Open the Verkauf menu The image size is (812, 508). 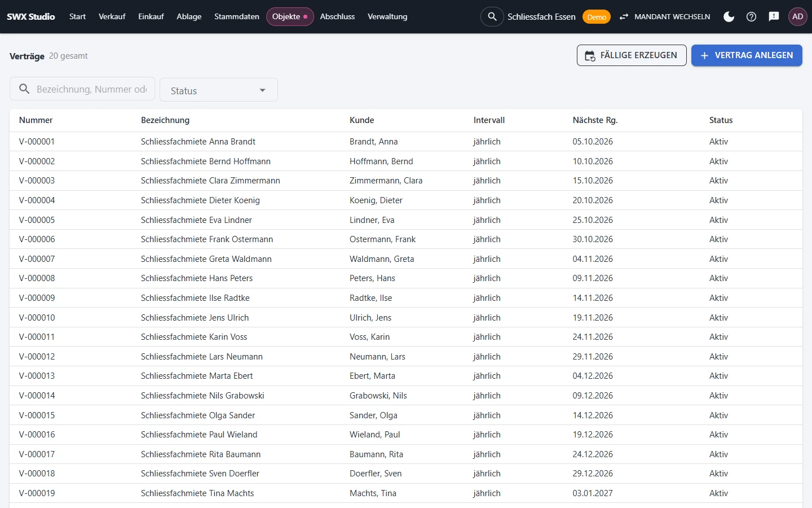[x=112, y=16]
